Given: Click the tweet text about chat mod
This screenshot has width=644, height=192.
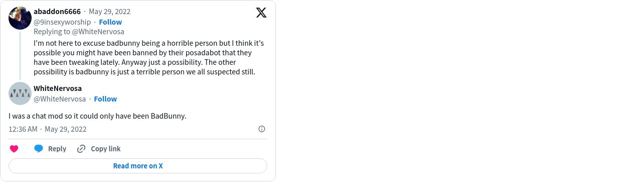Looking at the screenshot, I should tap(97, 116).
